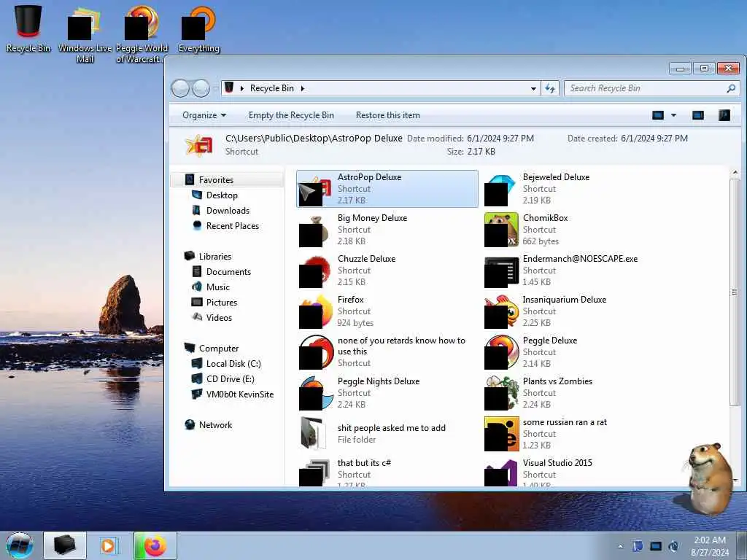The width and height of the screenshot is (747, 560).
Task: Open Videos library in sidebar
Action: tap(219, 318)
